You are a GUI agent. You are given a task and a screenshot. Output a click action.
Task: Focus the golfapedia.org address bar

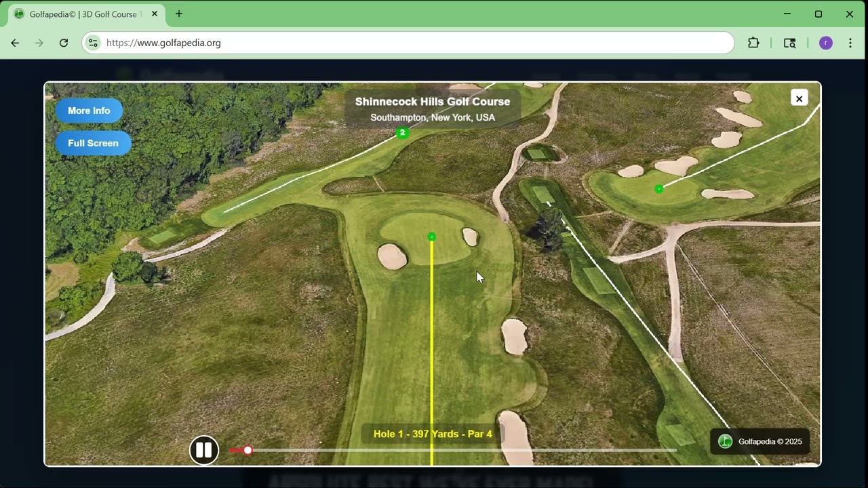(408, 43)
